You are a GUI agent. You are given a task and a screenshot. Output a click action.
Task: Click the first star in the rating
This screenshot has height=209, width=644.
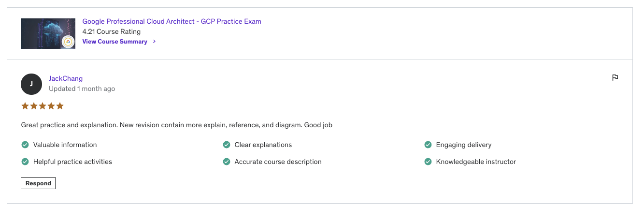point(25,106)
